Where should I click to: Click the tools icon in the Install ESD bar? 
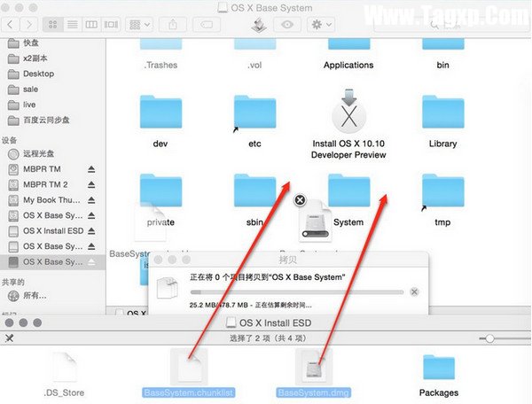9,338
